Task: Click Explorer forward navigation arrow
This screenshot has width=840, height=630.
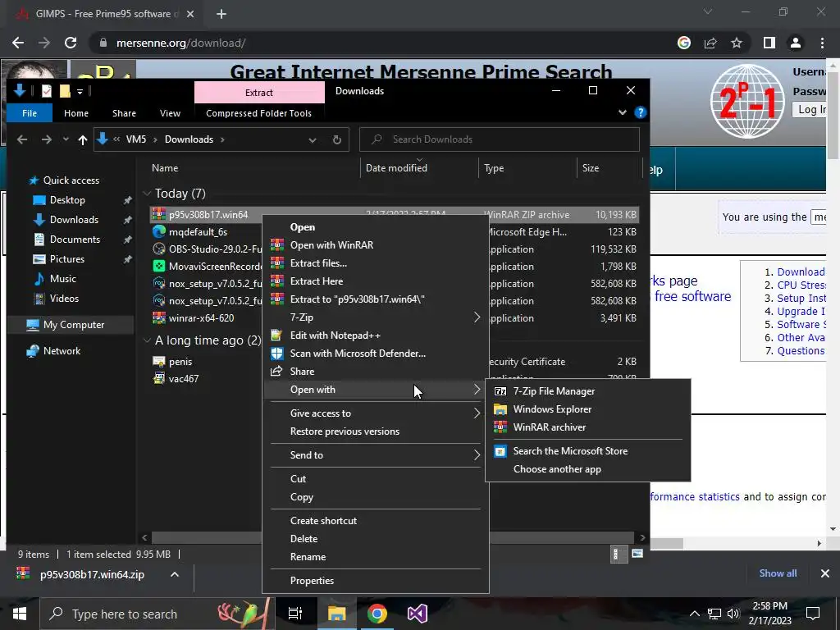Action: tap(47, 139)
